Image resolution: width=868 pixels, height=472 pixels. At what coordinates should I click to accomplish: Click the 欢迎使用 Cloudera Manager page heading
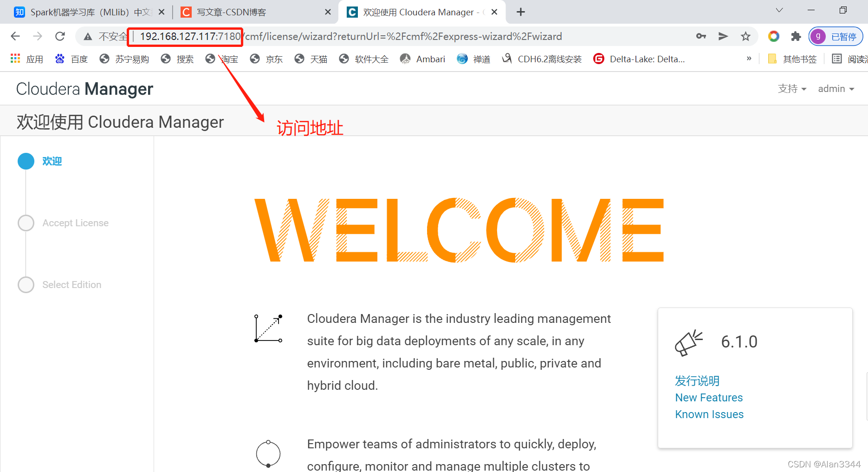pyautogui.click(x=120, y=122)
